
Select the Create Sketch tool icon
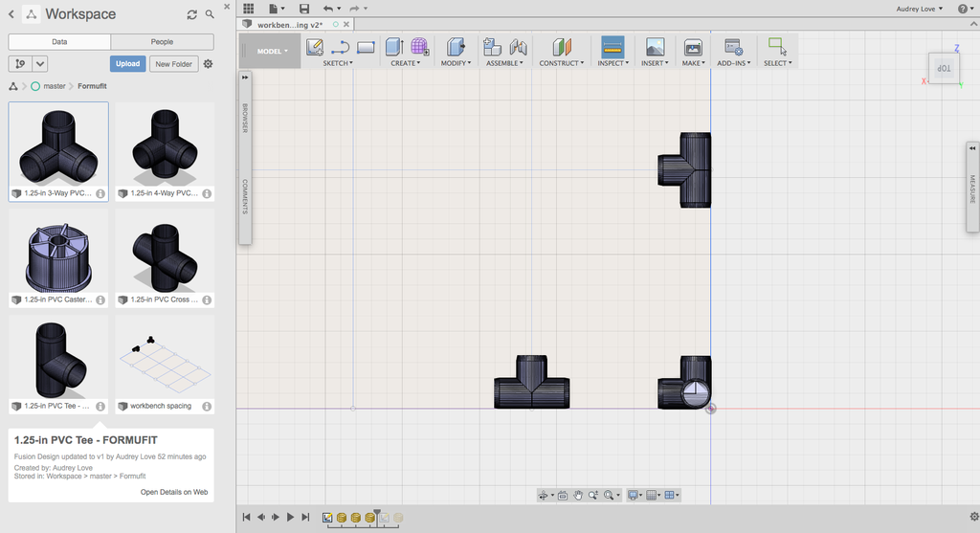(314, 47)
